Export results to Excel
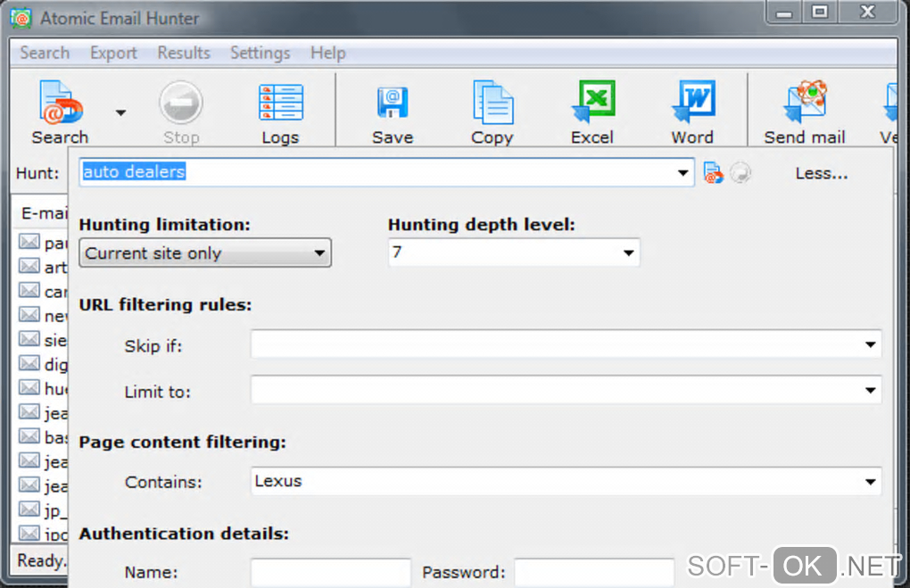 point(592,112)
